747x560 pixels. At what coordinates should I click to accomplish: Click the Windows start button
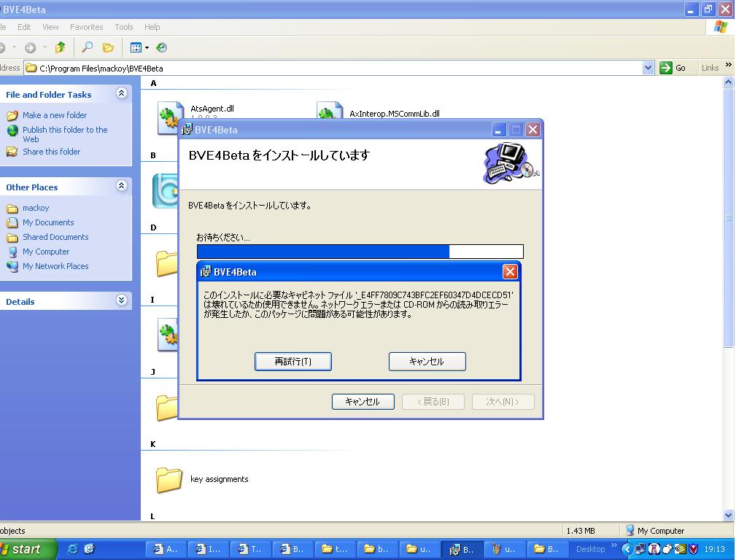coord(26,549)
